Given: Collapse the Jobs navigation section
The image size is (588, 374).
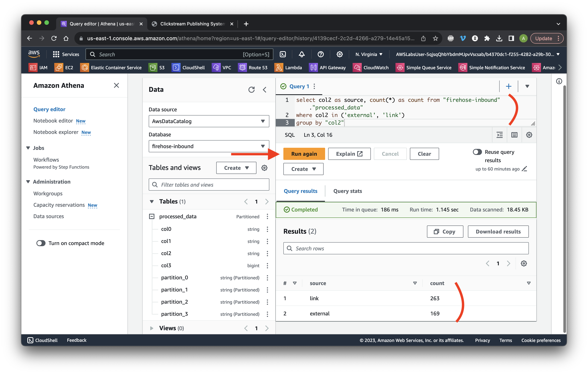Looking at the screenshot, I should 28,148.
